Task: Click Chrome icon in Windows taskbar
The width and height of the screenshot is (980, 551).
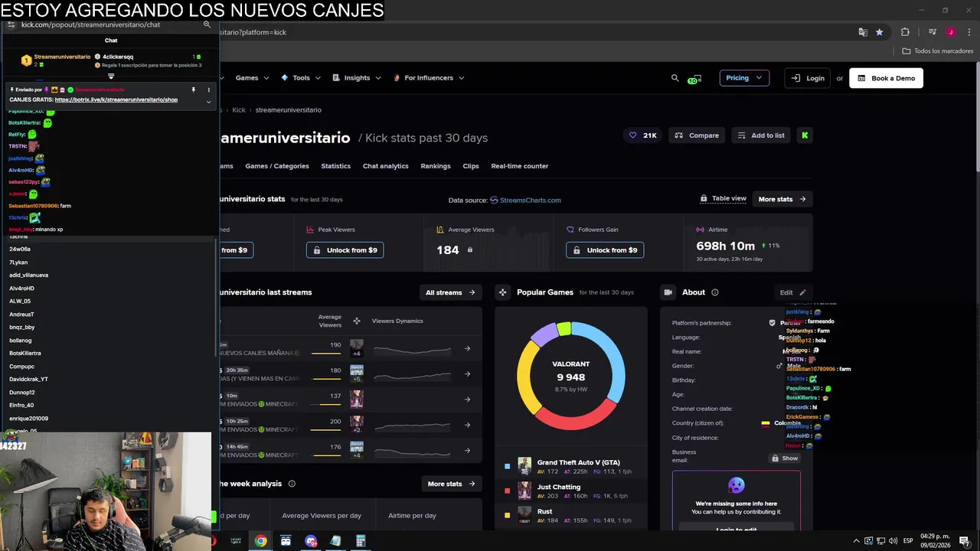Action: pyautogui.click(x=261, y=541)
